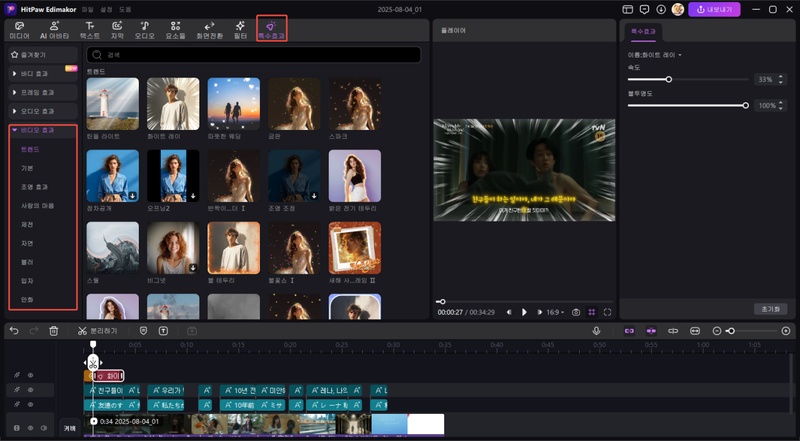Click the unhighlighted link icon beside the purple pair
Viewport: 800px width, 441px height.
tap(673, 331)
